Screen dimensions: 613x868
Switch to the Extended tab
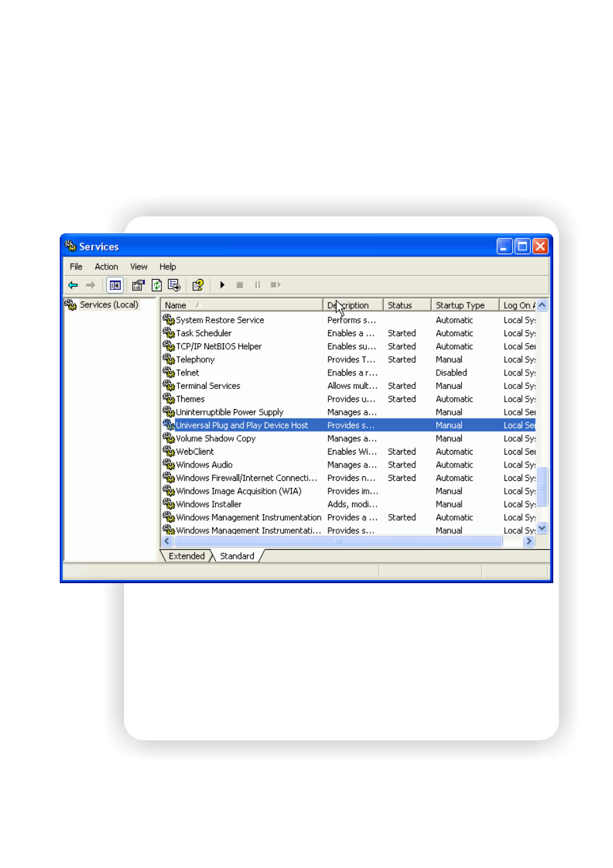pos(186,556)
